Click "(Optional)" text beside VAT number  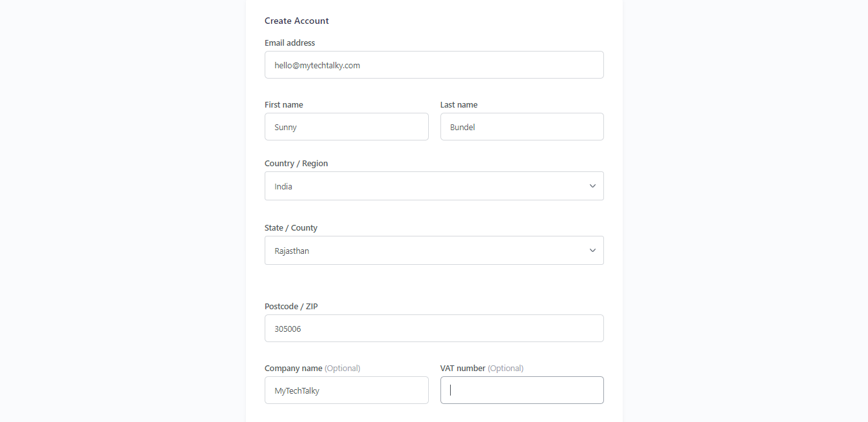[x=505, y=369]
